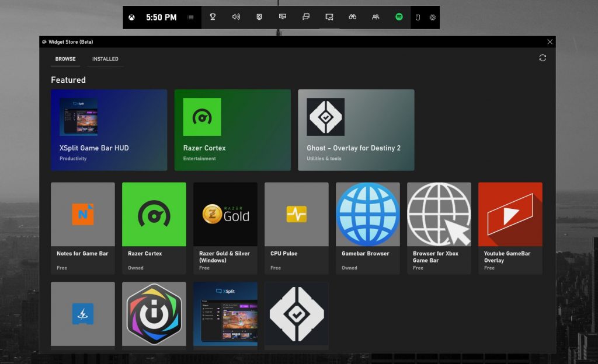Select 'Youtube GameBar Overlay' title text
This screenshot has width=598, height=364.
click(507, 257)
